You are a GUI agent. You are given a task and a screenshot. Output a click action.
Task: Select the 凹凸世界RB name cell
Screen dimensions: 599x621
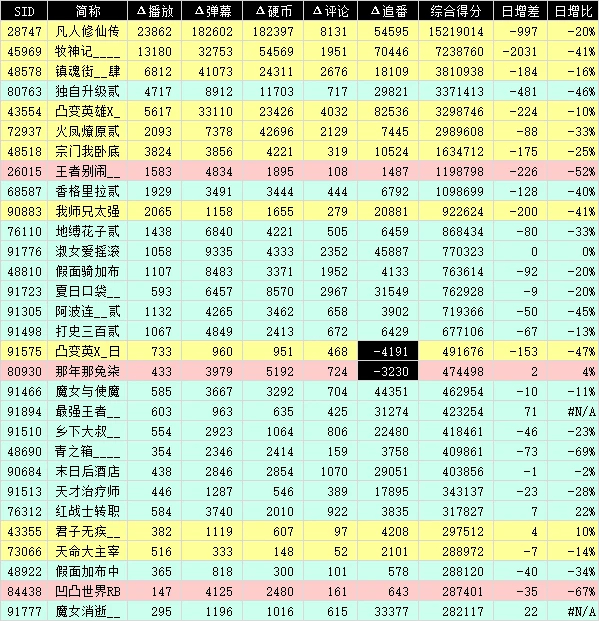pos(88,591)
